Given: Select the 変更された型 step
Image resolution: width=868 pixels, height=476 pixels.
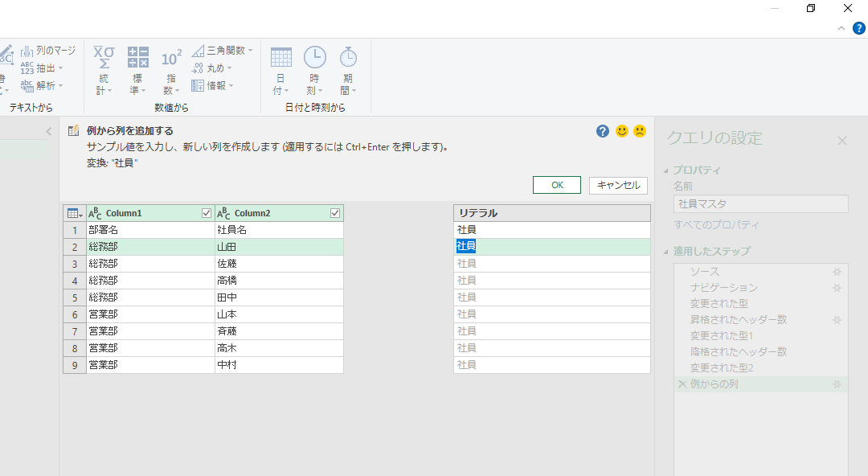Looking at the screenshot, I should pos(760,304).
